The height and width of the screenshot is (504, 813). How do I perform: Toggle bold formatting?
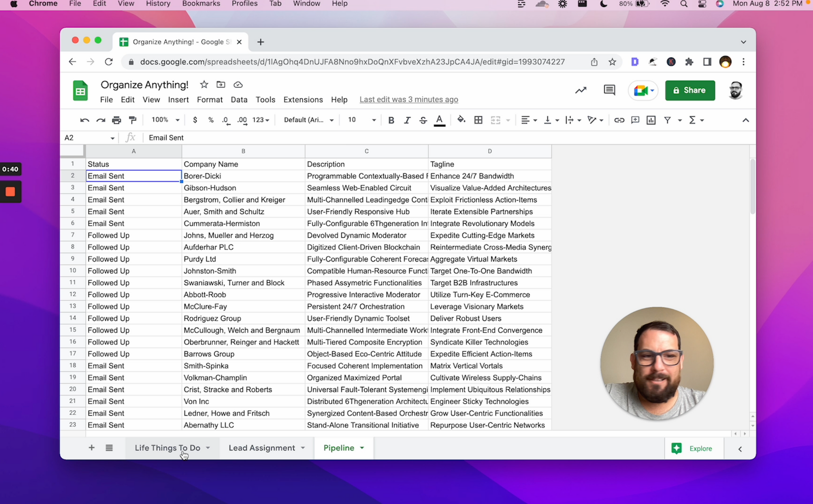(391, 120)
